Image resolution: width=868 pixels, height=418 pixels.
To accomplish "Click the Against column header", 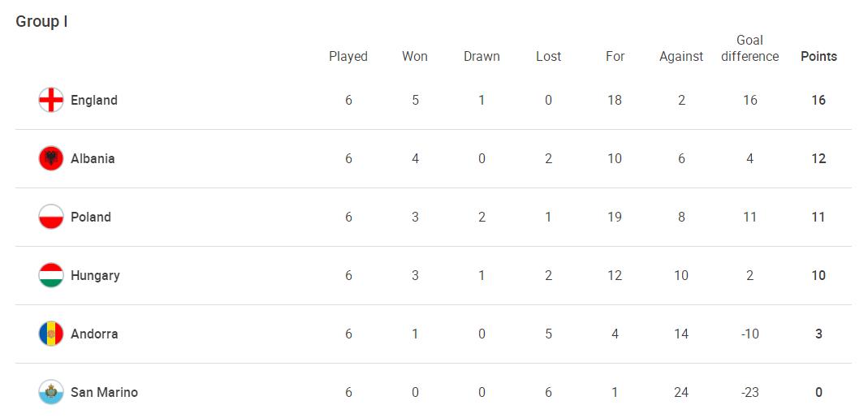I will pos(681,57).
